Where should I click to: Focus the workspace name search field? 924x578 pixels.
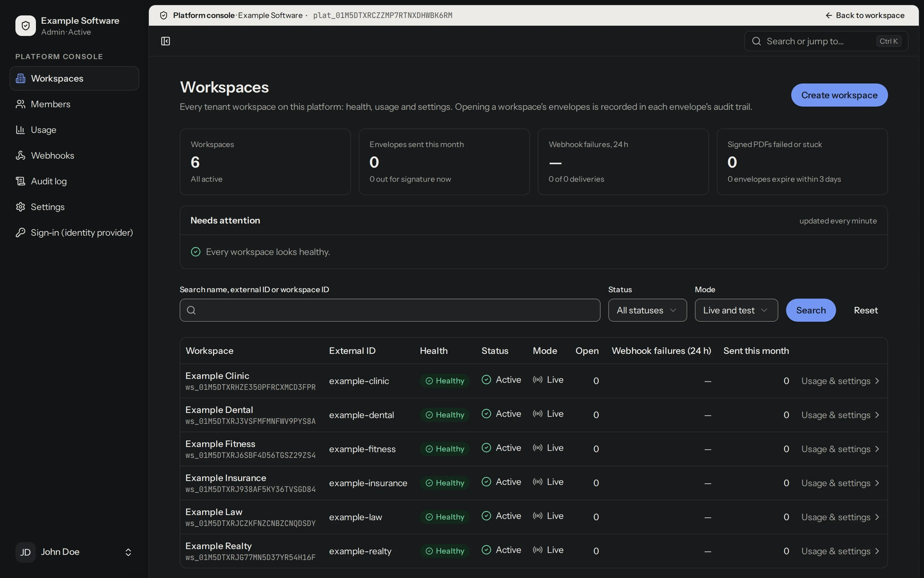(390, 310)
